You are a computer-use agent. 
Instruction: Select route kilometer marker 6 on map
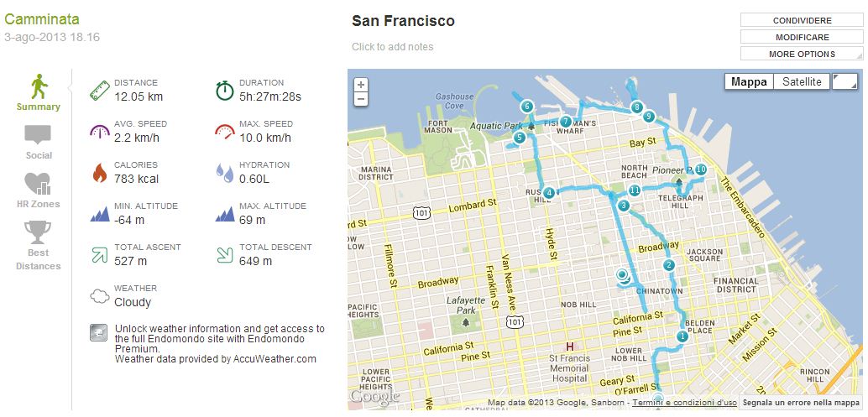[x=527, y=107]
